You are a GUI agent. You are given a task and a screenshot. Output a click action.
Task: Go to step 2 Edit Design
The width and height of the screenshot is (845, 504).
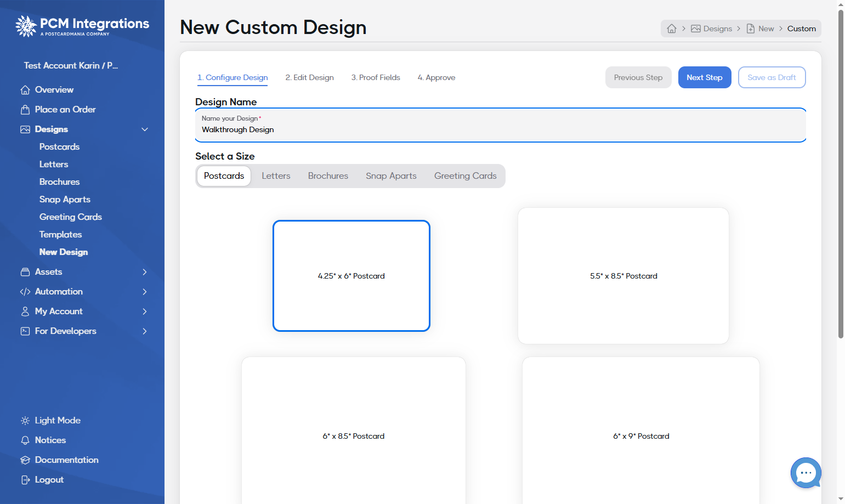pyautogui.click(x=309, y=78)
